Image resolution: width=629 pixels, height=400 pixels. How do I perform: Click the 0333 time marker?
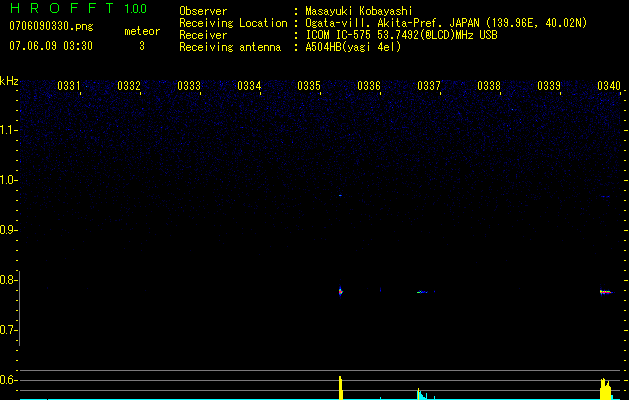[189, 86]
